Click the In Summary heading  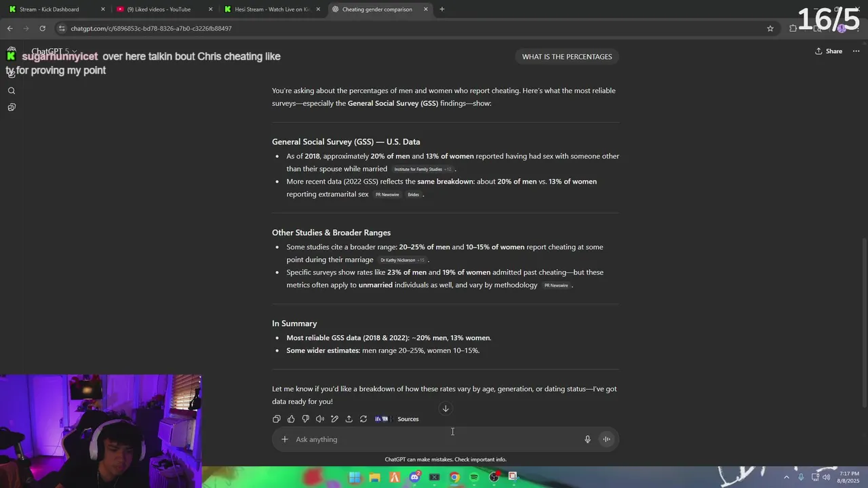point(294,323)
